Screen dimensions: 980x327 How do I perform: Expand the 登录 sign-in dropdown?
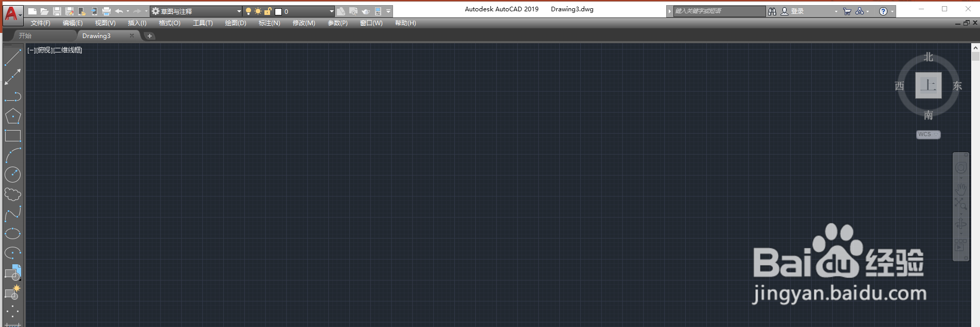click(836, 11)
